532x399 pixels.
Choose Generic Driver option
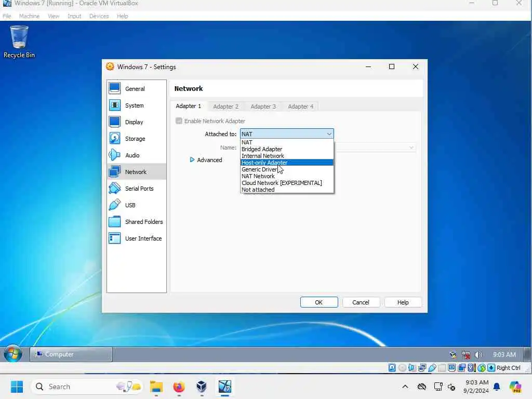click(287, 169)
